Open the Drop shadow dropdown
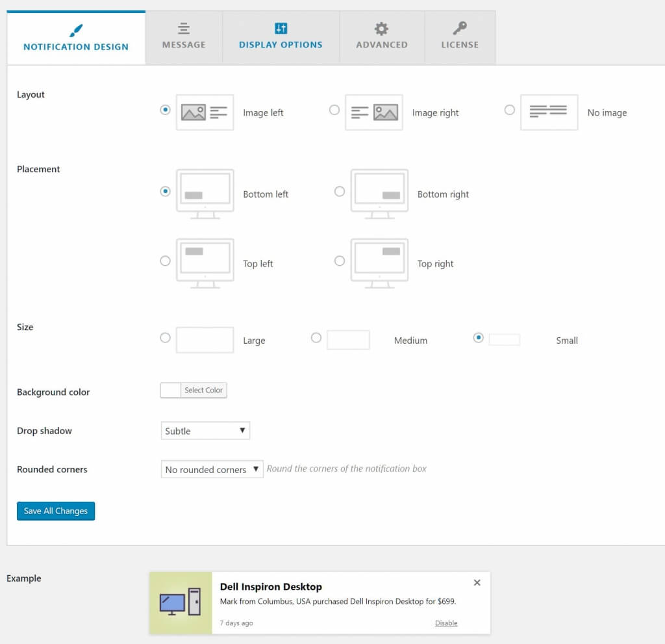665x644 pixels. tap(205, 431)
